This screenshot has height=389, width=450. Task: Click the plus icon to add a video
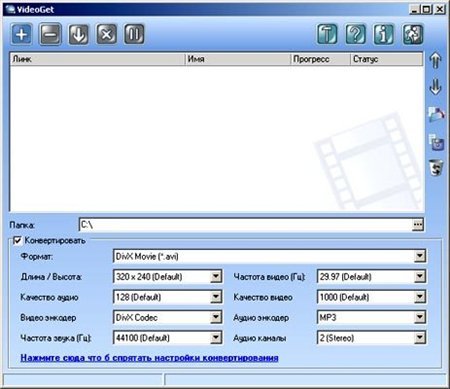[x=22, y=34]
